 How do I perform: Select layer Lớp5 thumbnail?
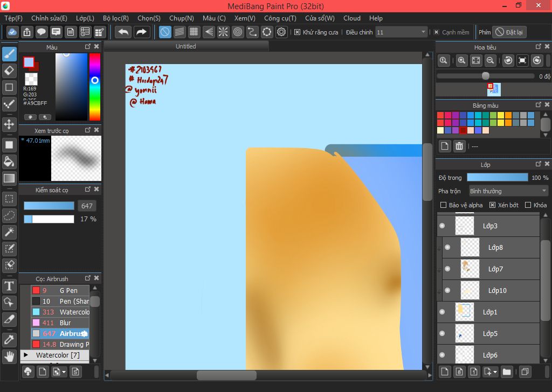coord(464,333)
